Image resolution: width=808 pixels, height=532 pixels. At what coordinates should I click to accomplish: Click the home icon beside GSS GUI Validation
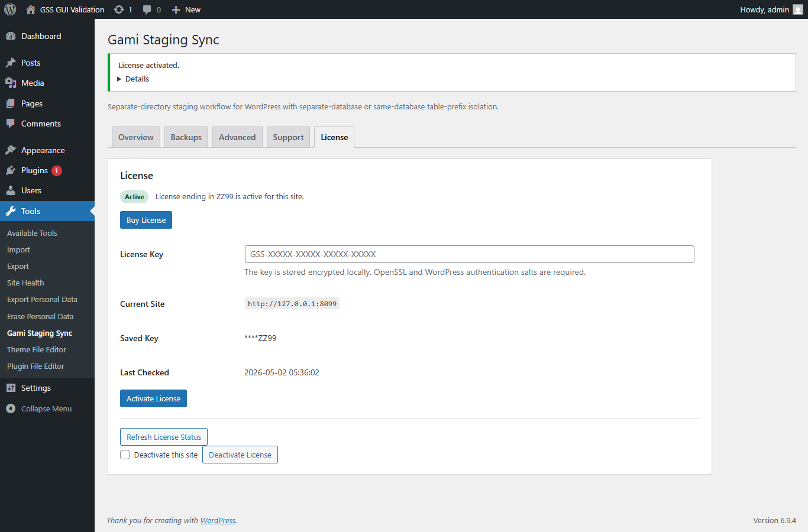(31, 9)
